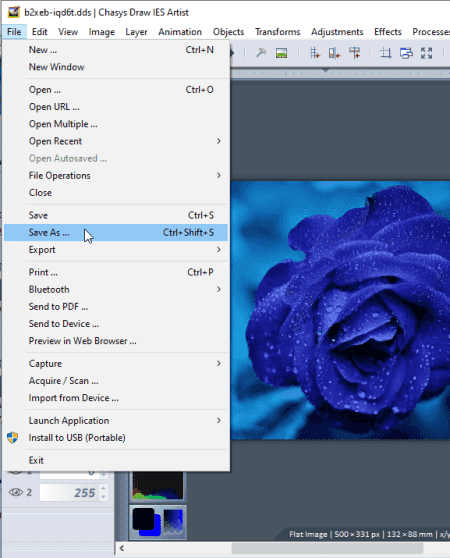The image size is (450, 558).
Task: Open the Image menu
Action: click(102, 32)
